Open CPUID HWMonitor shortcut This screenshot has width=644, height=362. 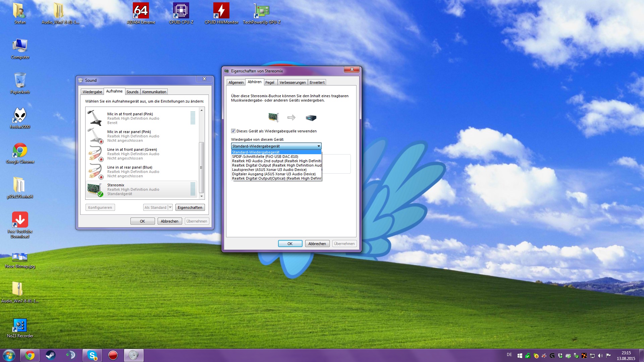click(221, 11)
